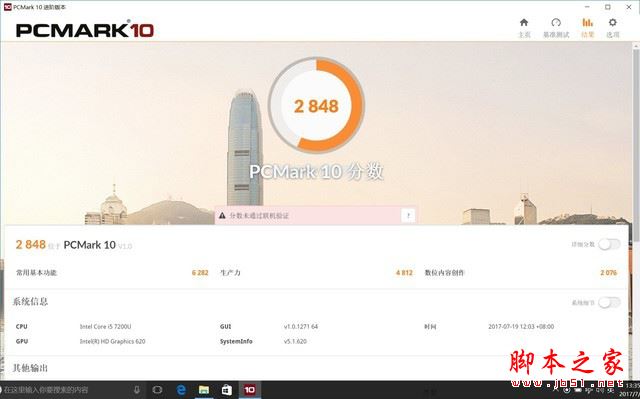Close the PCMark 10 window
Screen dimensions: 640x399
coord(629,7)
